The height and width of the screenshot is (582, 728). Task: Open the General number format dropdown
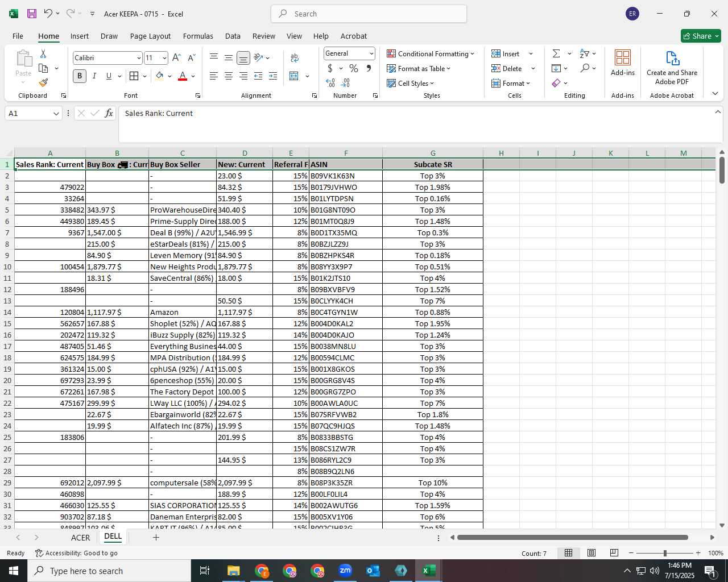click(x=371, y=53)
